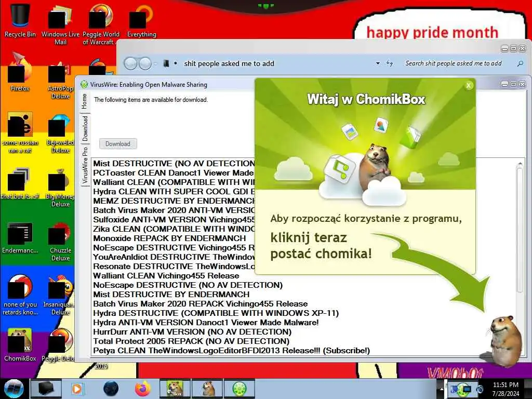532x399 pixels.
Task: Select "Total Protect 2005 REPACK" row
Action: (x=191, y=341)
